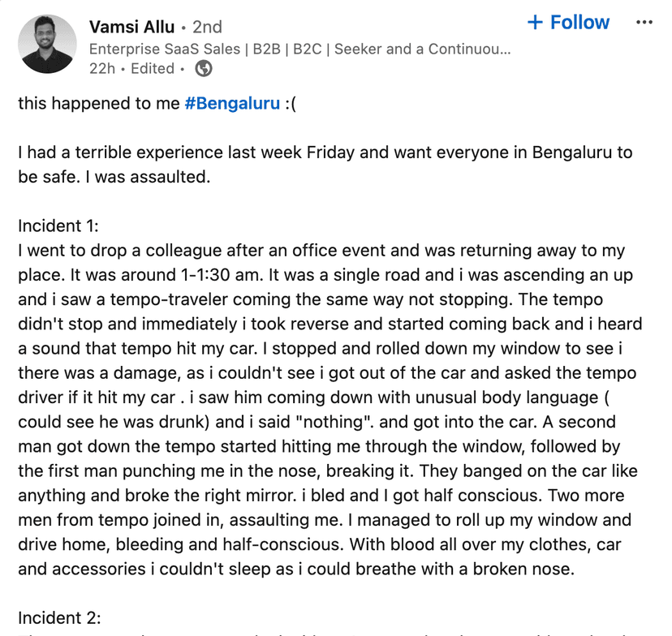Click the 22h post timestamp
The width and height of the screenshot is (672, 636).
pyautogui.click(x=101, y=69)
